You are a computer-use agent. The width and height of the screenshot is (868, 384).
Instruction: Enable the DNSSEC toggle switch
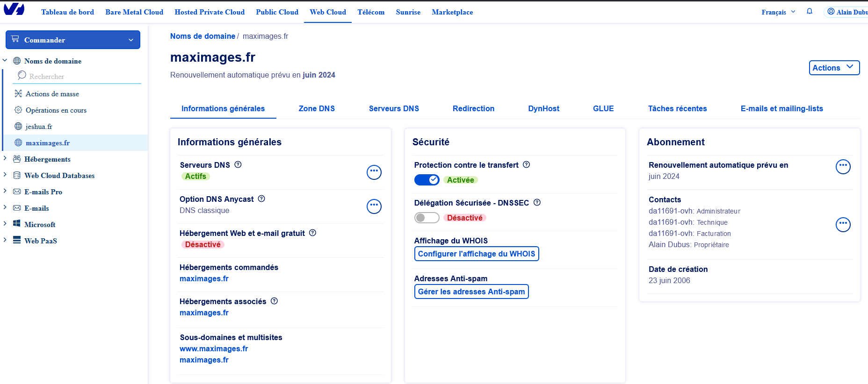(427, 218)
